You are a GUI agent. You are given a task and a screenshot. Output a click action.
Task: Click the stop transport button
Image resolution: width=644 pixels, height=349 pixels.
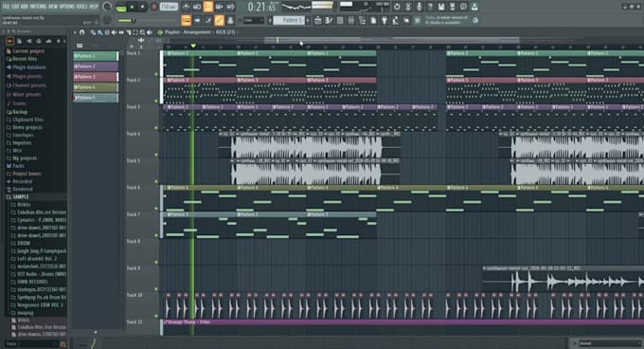coord(142,7)
